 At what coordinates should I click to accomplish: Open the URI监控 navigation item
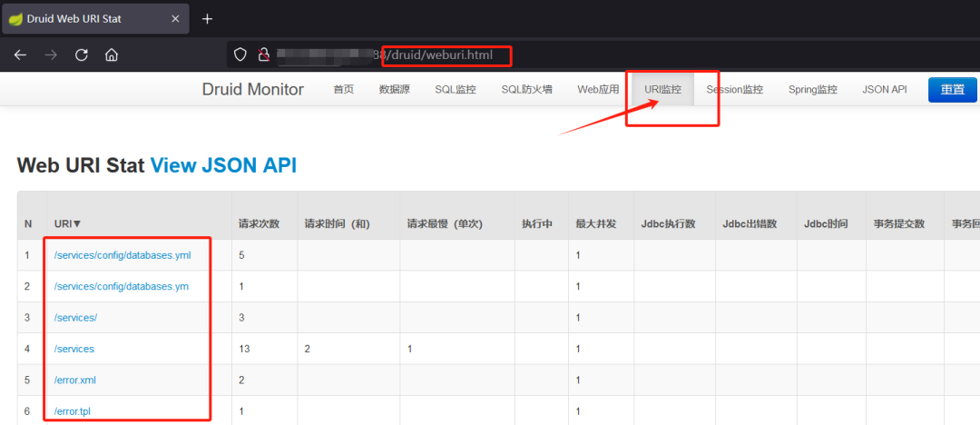[x=663, y=90]
